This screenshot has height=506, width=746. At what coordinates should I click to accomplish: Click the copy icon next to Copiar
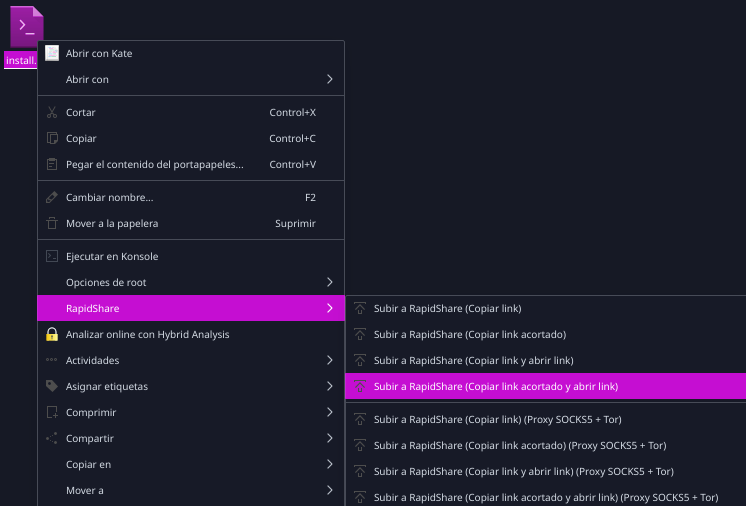52,138
